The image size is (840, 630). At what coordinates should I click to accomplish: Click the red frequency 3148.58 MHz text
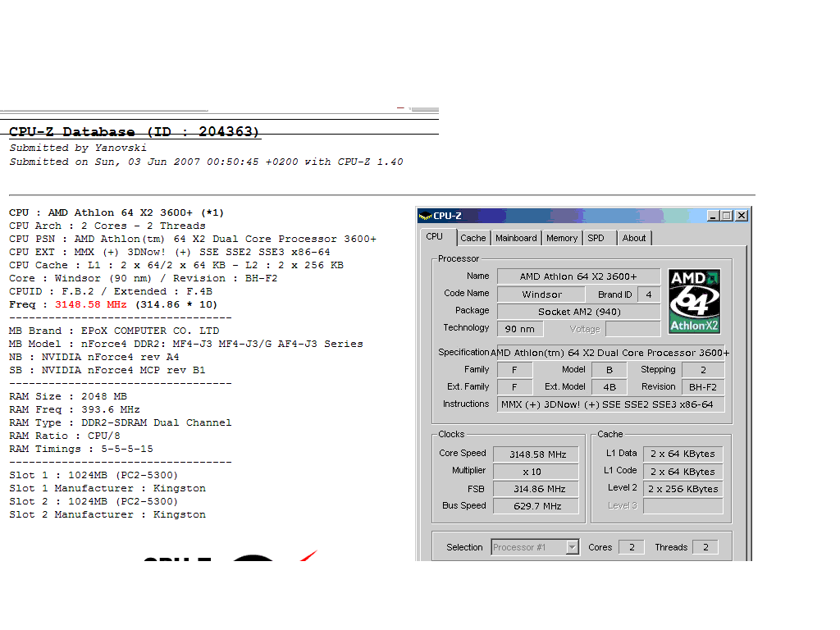(90, 304)
